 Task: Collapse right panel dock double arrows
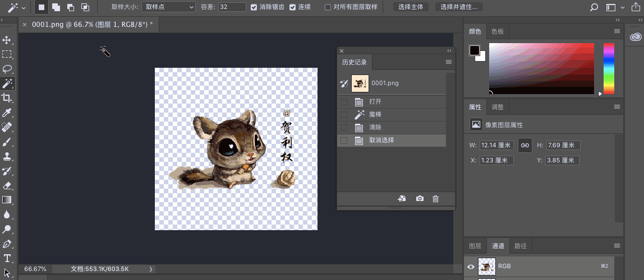coord(618,20)
